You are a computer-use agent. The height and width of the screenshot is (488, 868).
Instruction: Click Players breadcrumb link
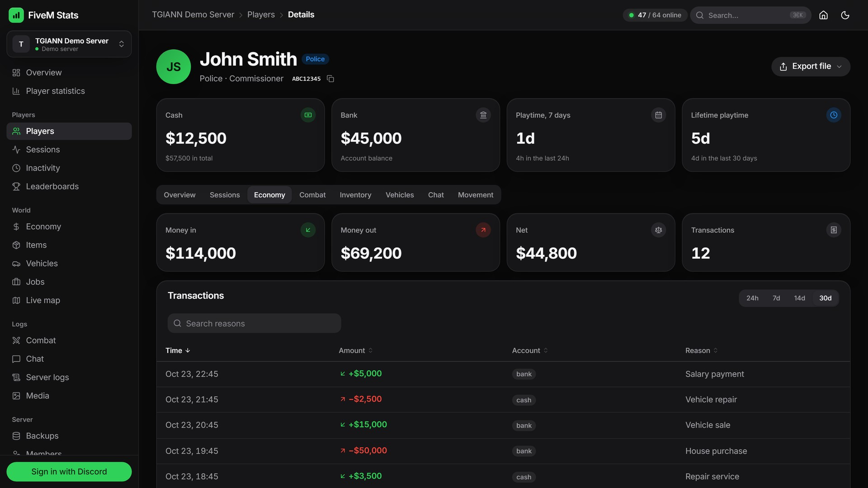click(x=261, y=14)
